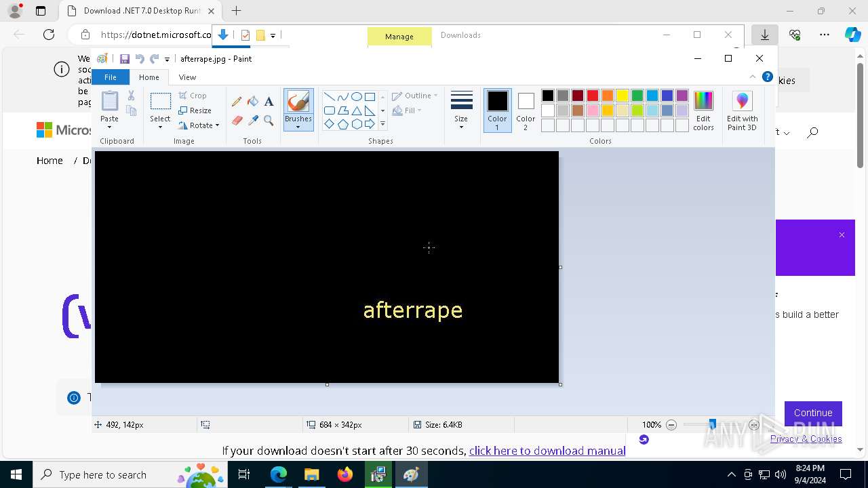Viewport: 868px width, 488px height.
Task: Click the Save icon in Paint's quick access toolbar
Action: (x=125, y=59)
